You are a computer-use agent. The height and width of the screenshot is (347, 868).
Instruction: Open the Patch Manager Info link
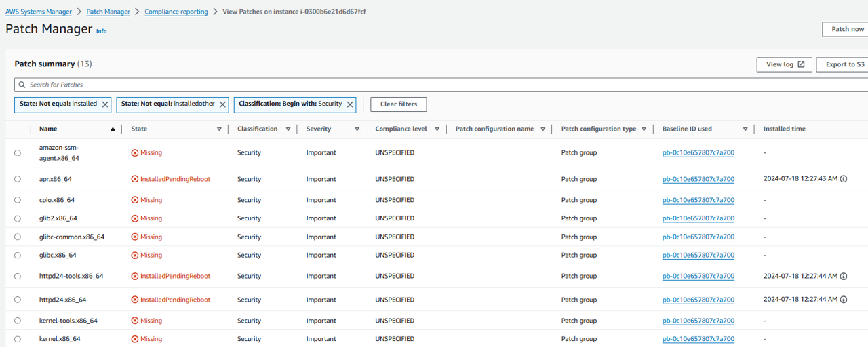click(x=101, y=31)
